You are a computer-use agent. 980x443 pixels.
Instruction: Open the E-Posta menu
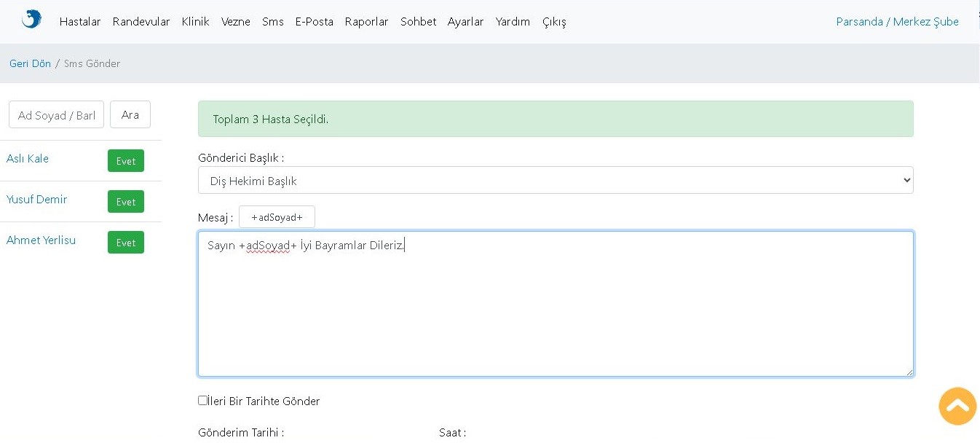pyautogui.click(x=315, y=22)
